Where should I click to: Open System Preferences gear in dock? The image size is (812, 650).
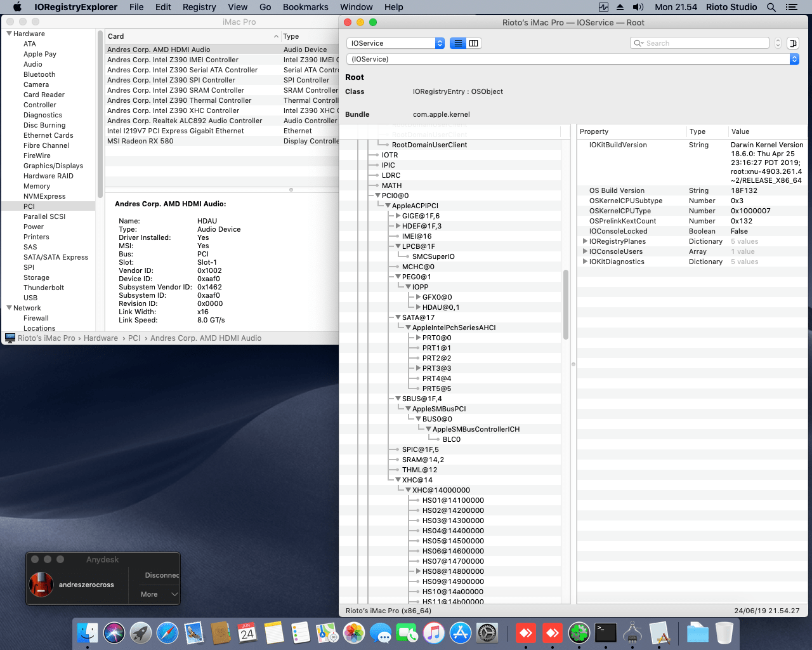(487, 633)
